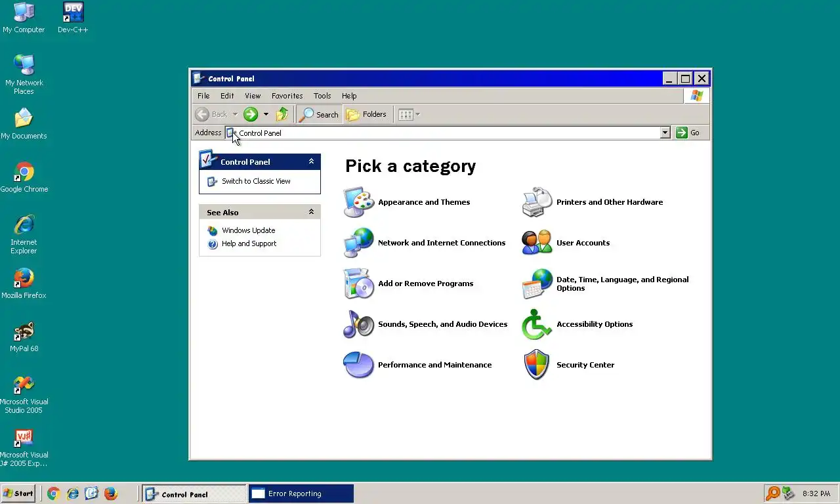Open the Tools menu
Viewport: 840px width, 504px height.
pos(322,96)
